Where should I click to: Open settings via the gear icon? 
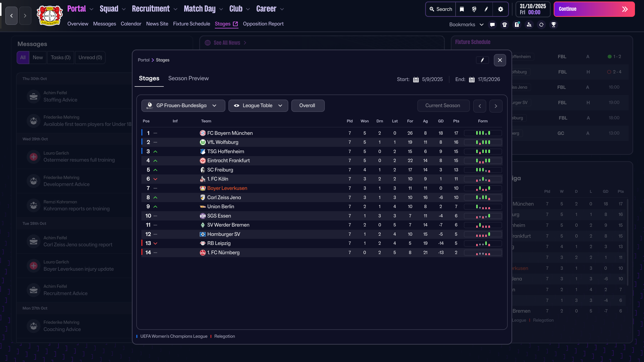click(500, 9)
